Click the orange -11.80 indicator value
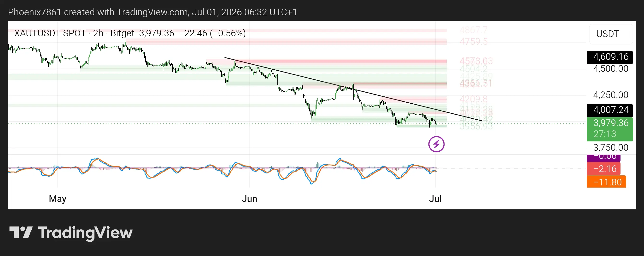 point(606,182)
